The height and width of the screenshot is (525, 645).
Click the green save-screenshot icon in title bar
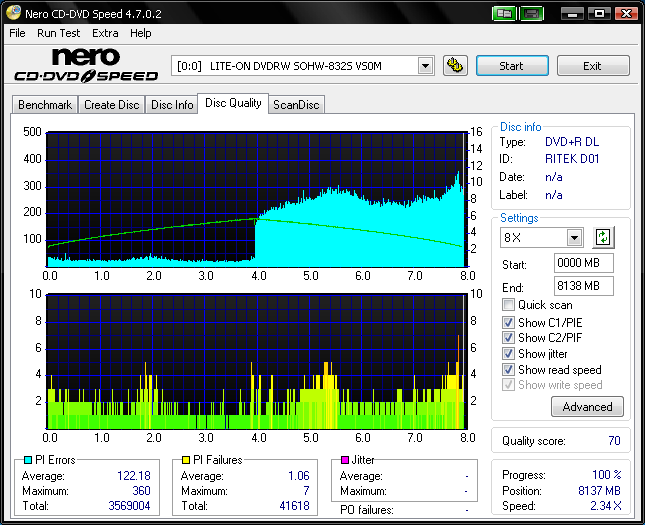(532, 14)
